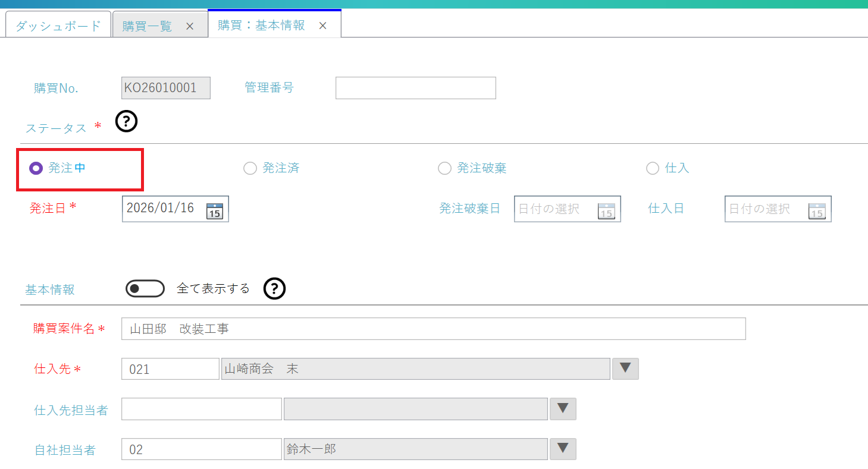Expand the 仕入先担当者 dropdown arrow
Viewport: 868px width, 469px height.
[563, 409]
